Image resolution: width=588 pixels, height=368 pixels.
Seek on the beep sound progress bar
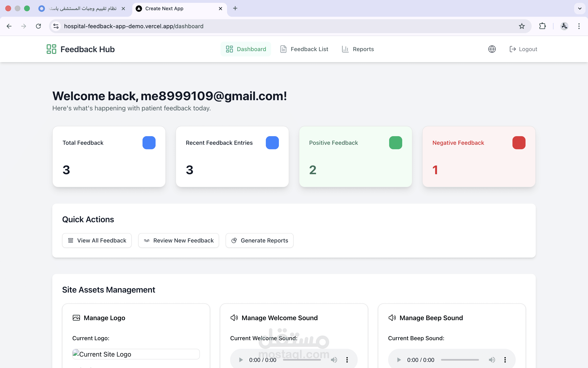pos(460,360)
